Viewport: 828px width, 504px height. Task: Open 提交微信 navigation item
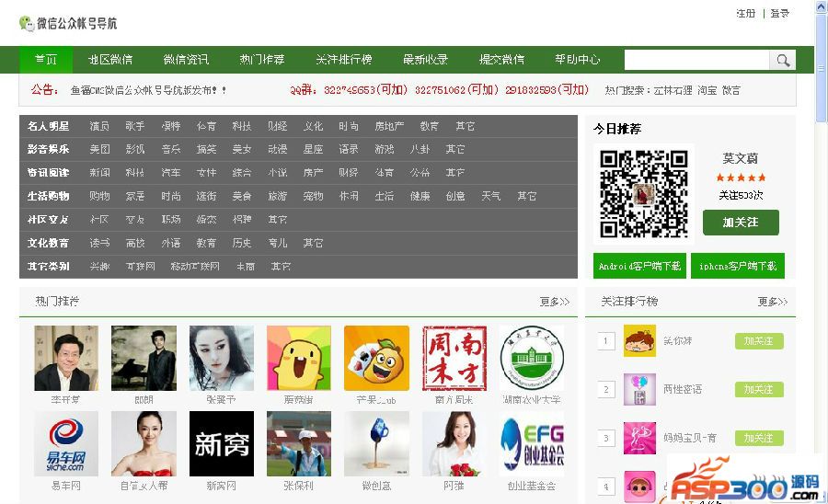point(501,60)
